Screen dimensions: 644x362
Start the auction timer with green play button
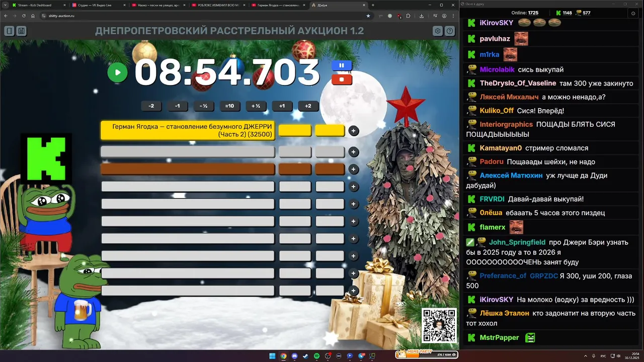[117, 72]
